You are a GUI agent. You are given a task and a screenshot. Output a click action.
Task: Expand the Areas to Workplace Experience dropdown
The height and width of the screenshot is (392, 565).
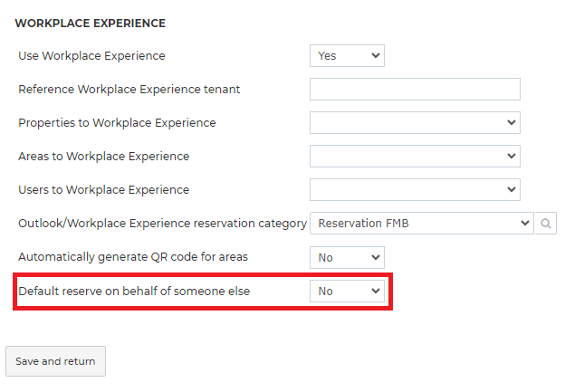click(415, 156)
